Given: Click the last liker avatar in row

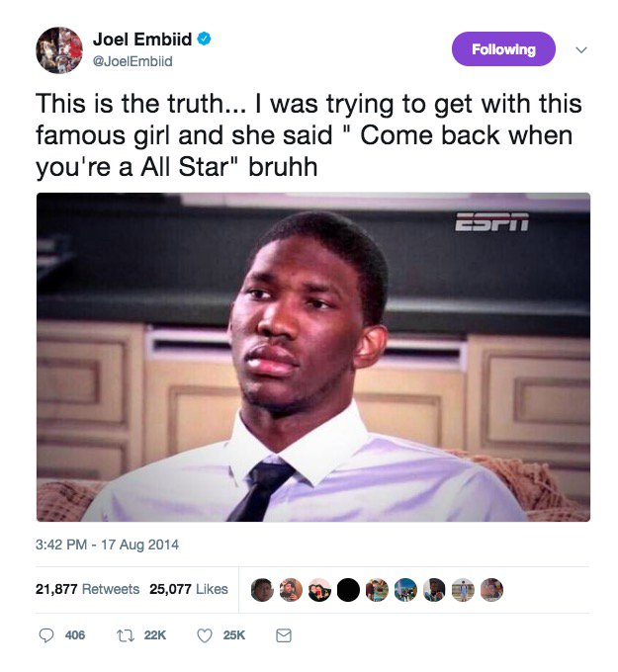Looking at the screenshot, I should (491, 590).
